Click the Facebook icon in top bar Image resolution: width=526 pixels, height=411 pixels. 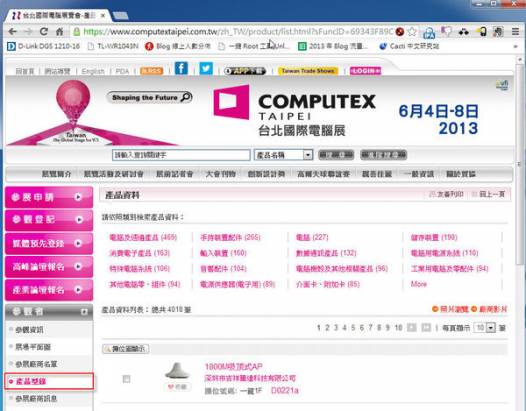[x=181, y=68]
